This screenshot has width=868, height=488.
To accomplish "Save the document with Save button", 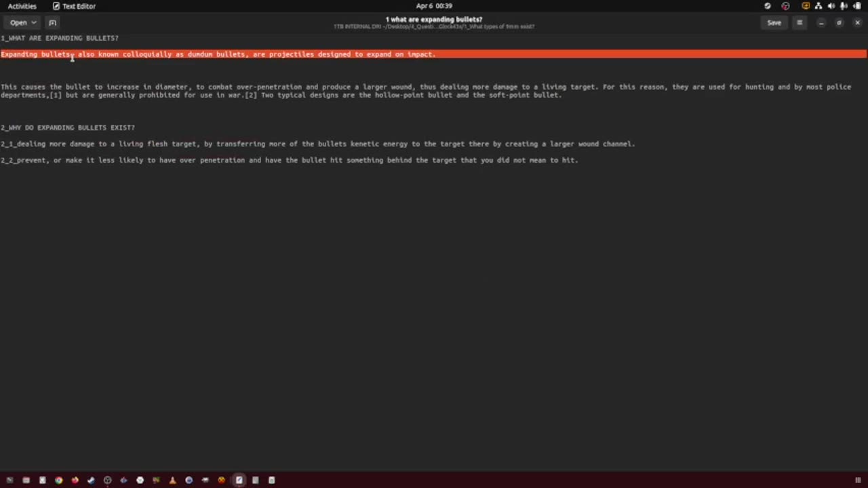I will 774,22.
